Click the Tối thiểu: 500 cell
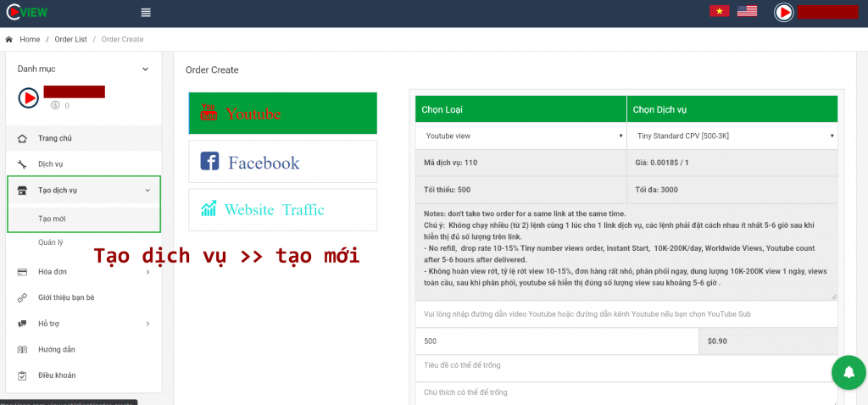 pos(521,190)
